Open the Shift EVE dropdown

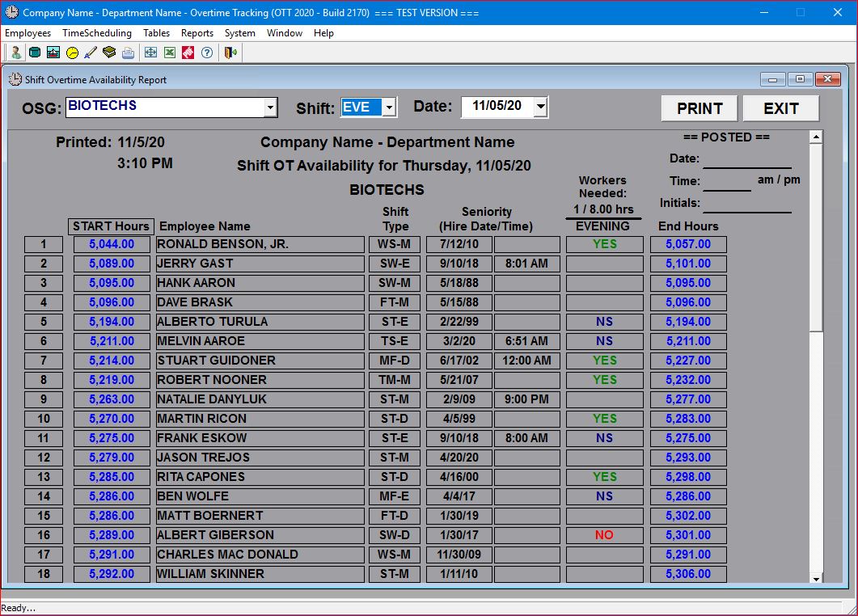(389, 108)
